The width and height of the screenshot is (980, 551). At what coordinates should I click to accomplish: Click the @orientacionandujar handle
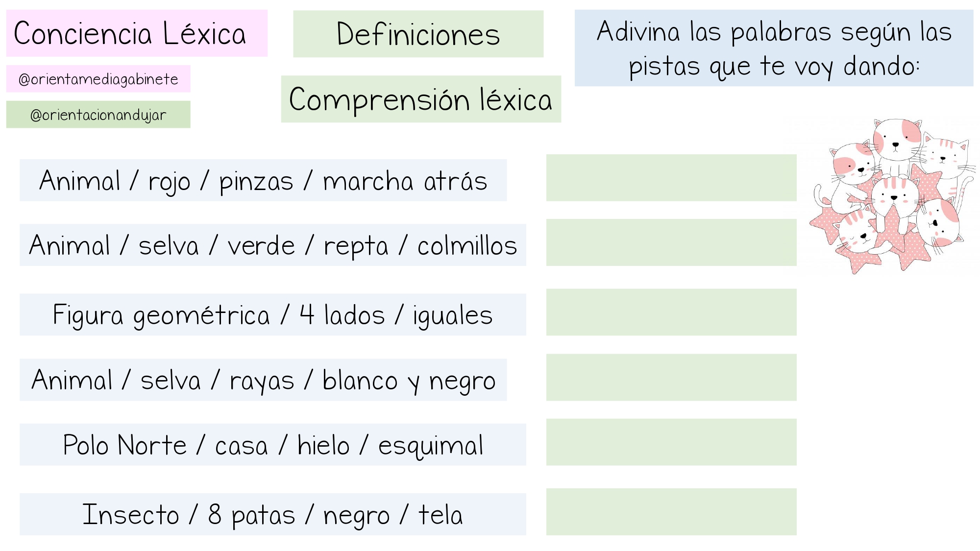click(98, 115)
